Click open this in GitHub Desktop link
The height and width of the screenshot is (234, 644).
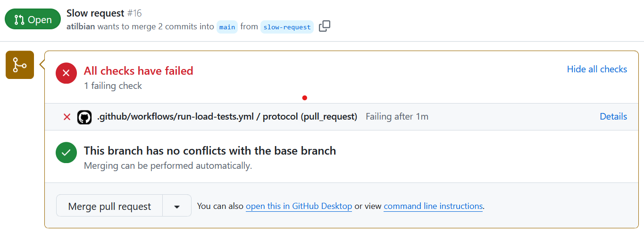299,206
